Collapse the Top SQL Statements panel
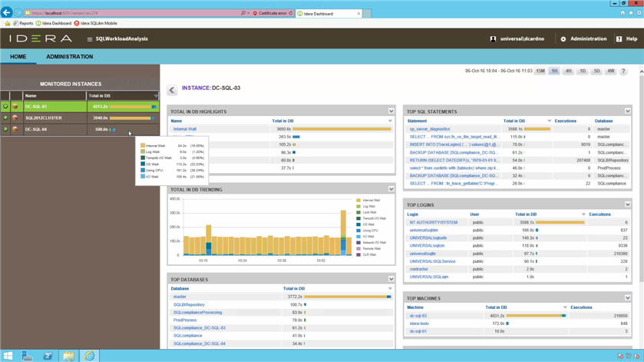 click(628, 111)
